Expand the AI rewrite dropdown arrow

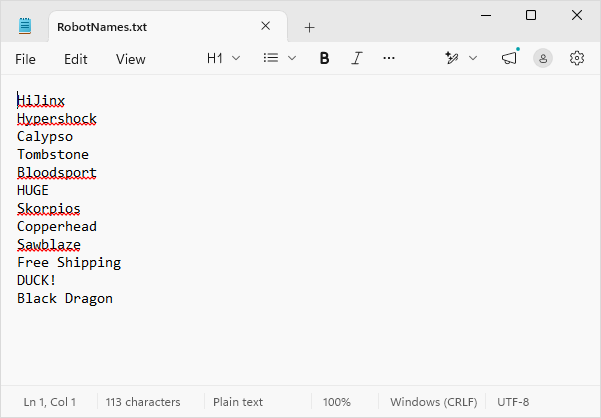coord(473,58)
